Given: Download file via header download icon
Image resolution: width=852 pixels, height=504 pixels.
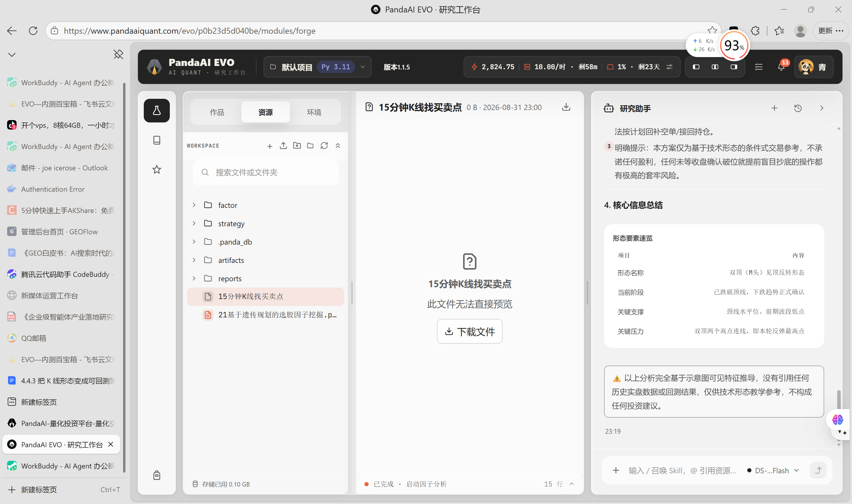Looking at the screenshot, I should coord(566,107).
